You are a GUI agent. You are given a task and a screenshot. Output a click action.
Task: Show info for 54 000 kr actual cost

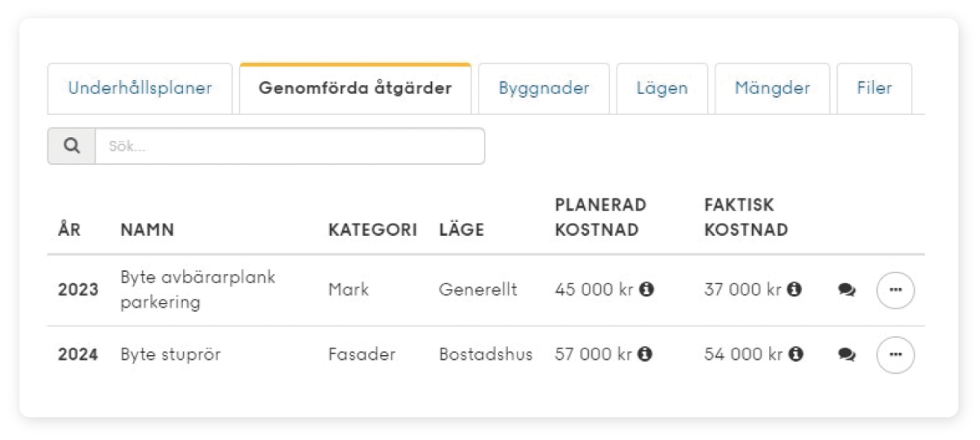(x=795, y=354)
